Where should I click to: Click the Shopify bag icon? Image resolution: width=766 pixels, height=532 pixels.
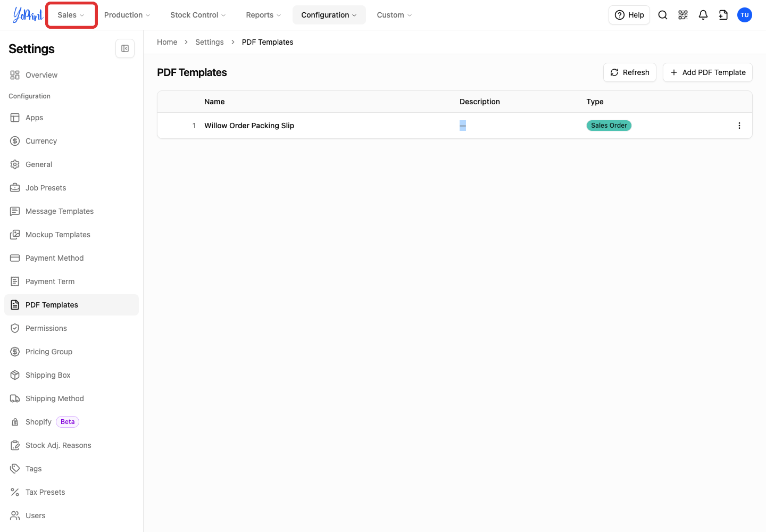pyautogui.click(x=15, y=422)
